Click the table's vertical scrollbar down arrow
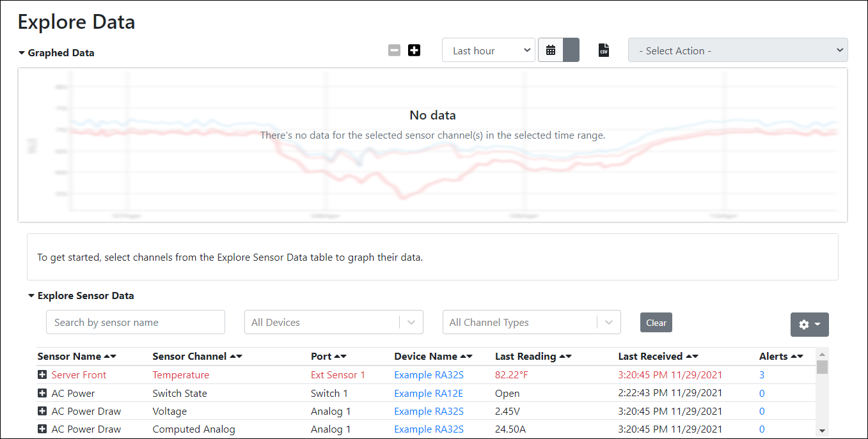The image size is (868, 439). pyautogui.click(x=822, y=431)
